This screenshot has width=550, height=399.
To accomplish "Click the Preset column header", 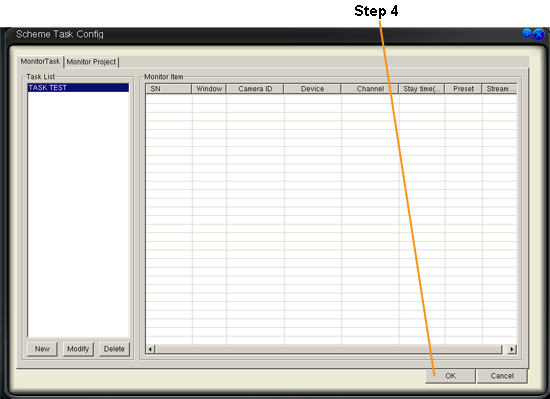I will coord(463,89).
